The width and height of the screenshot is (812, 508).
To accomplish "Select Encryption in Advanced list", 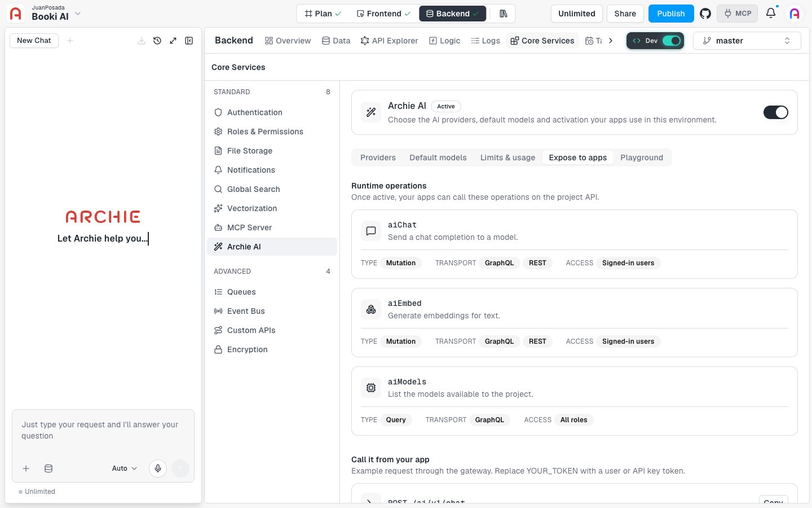I will 272,349.
